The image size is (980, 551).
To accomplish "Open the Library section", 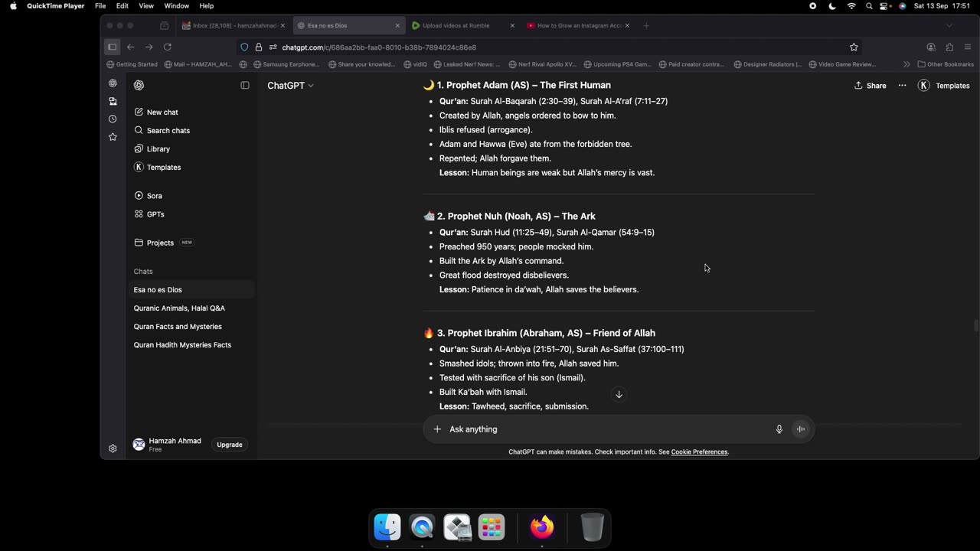I will tap(152, 148).
